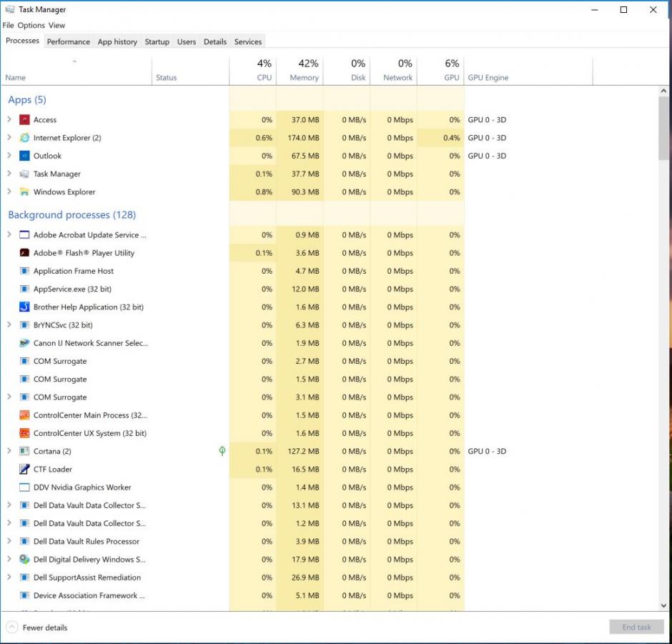Click the vertical scrollbar thumb
The image size is (672, 644).
[x=663, y=129]
